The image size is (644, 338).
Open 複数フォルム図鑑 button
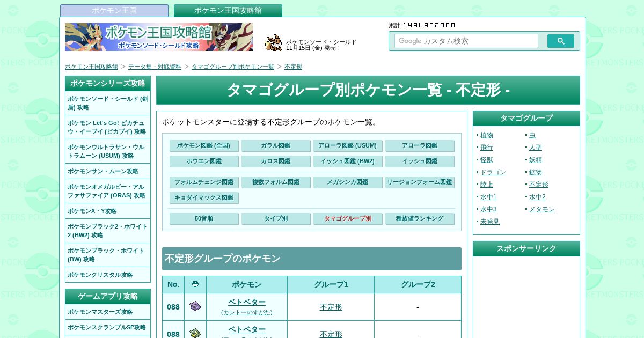tap(276, 182)
